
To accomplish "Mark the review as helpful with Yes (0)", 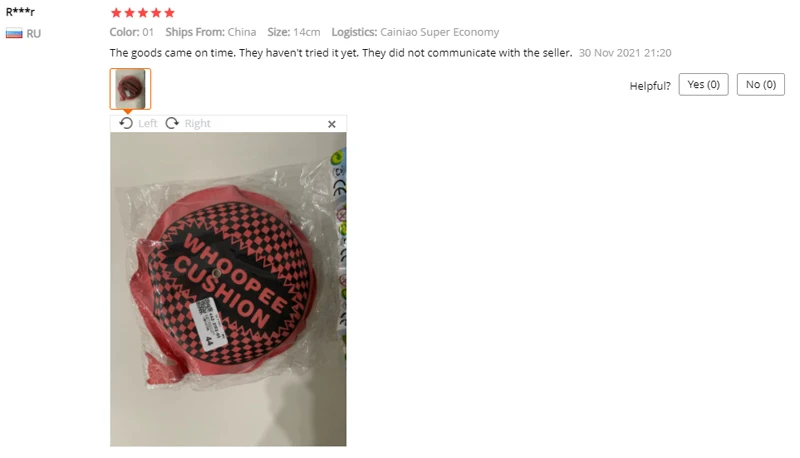I will [703, 85].
